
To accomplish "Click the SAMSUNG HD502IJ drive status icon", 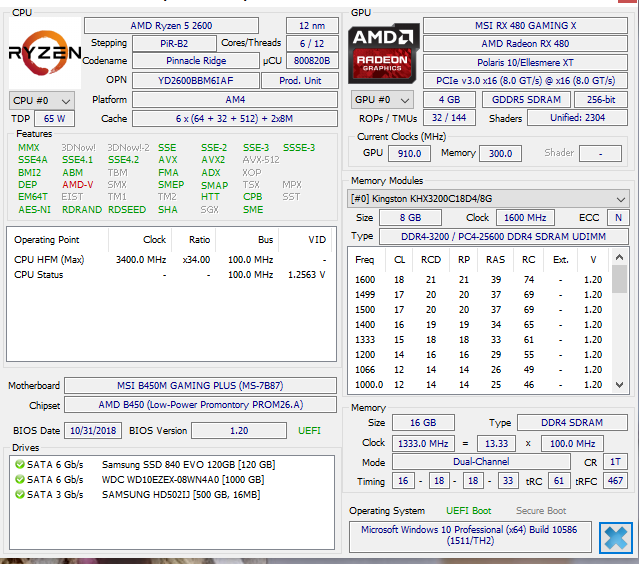I will pyautogui.click(x=20, y=494).
